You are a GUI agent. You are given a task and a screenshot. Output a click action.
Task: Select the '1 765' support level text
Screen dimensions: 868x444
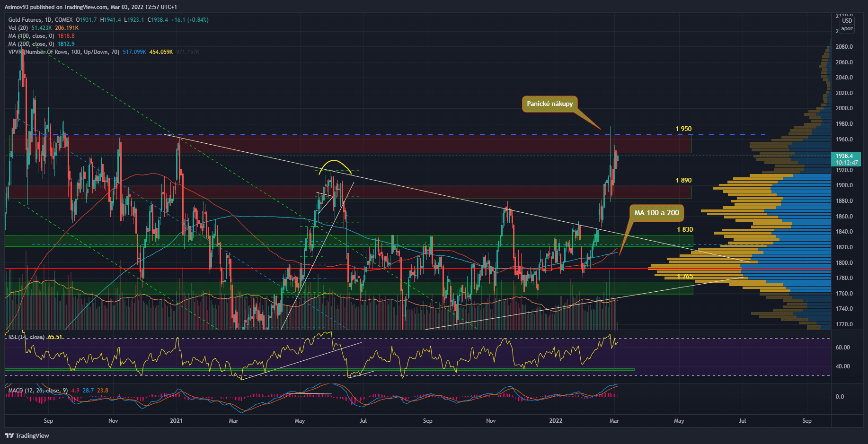tap(684, 276)
